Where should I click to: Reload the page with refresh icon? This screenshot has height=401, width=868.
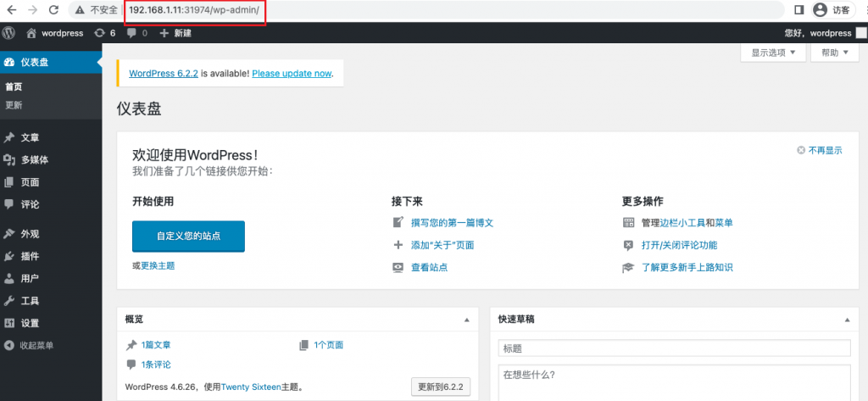[53, 9]
